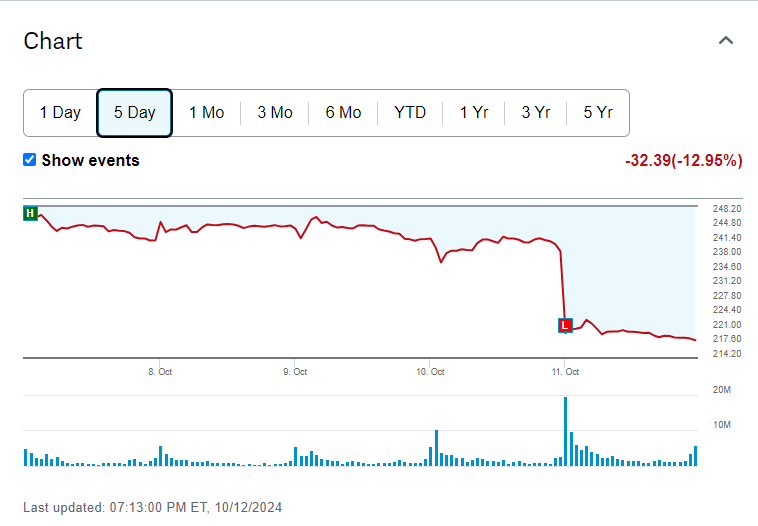Image resolution: width=758 pixels, height=526 pixels.
Task: Choose the 6 Mo time range
Action: (343, 113)
